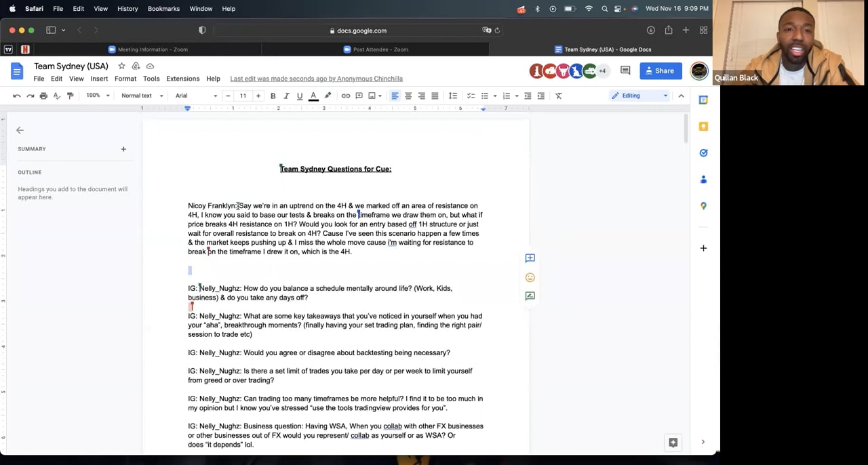Align text right
Viewport: 868px width, 465px height.
[x=422, y=96]
